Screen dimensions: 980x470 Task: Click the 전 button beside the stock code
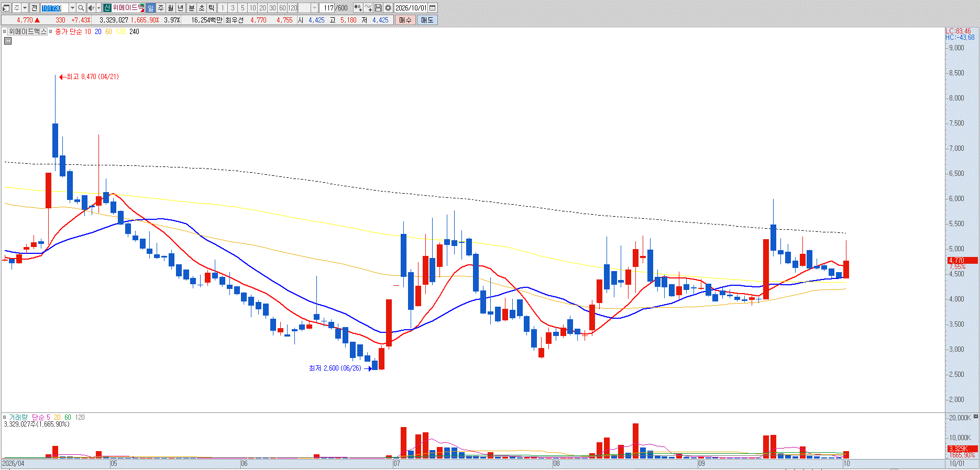34,8
